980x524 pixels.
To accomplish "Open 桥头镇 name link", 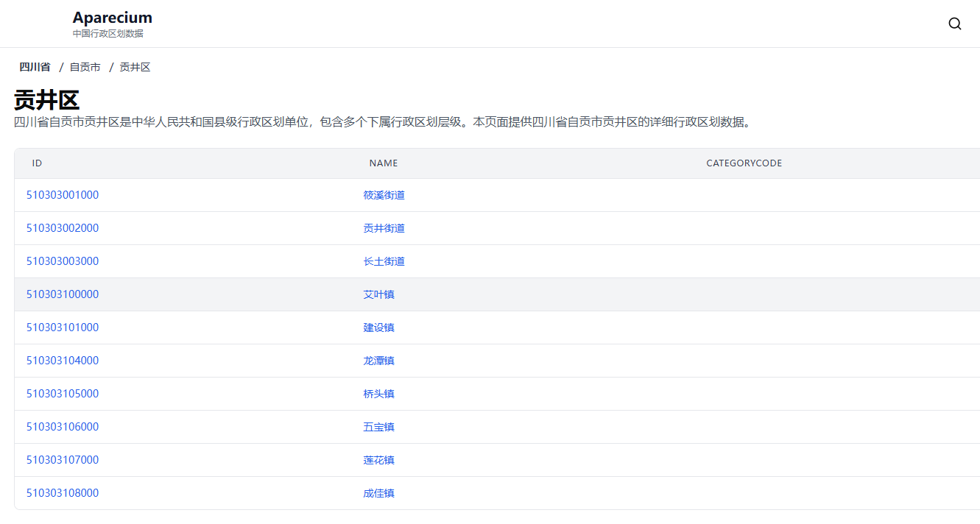I will tap(379, 394).
